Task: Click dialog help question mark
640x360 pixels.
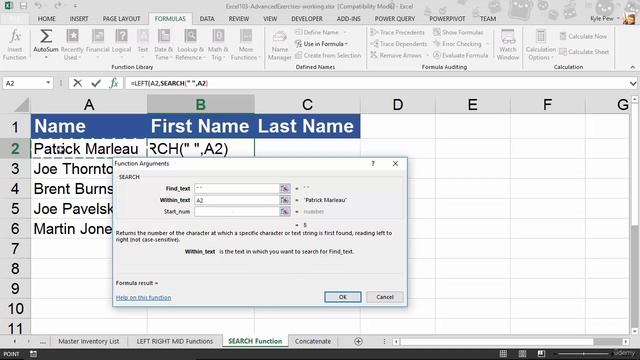Action: pos(373,164)
